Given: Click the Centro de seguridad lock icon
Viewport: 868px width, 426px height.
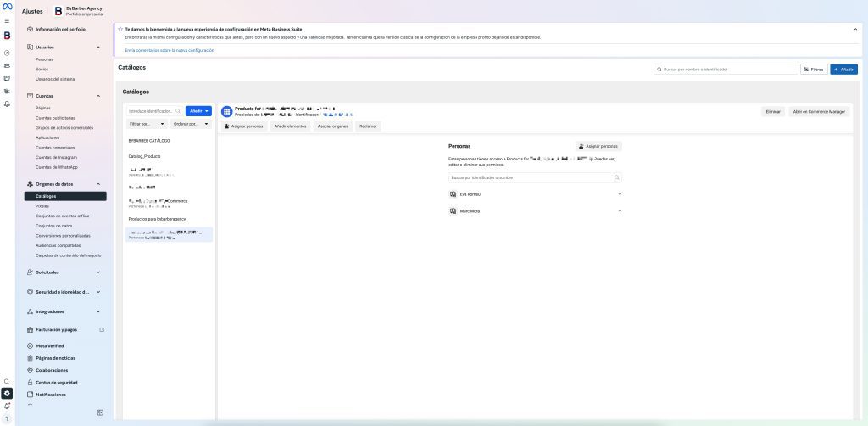Looking at the screenshot, I should [x=31, y=382].
